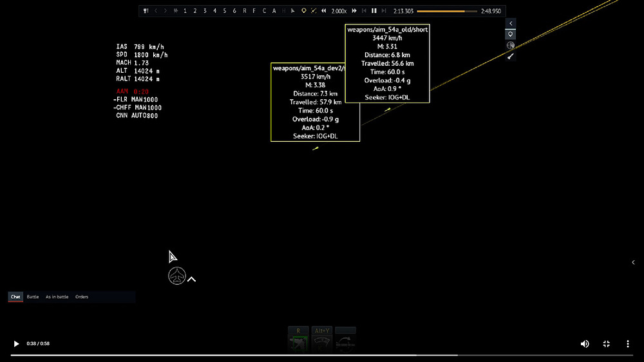This screenshot has height=362, width=644.
Task: Expand the side panel arrow at far right
Action: click(633, 262)
